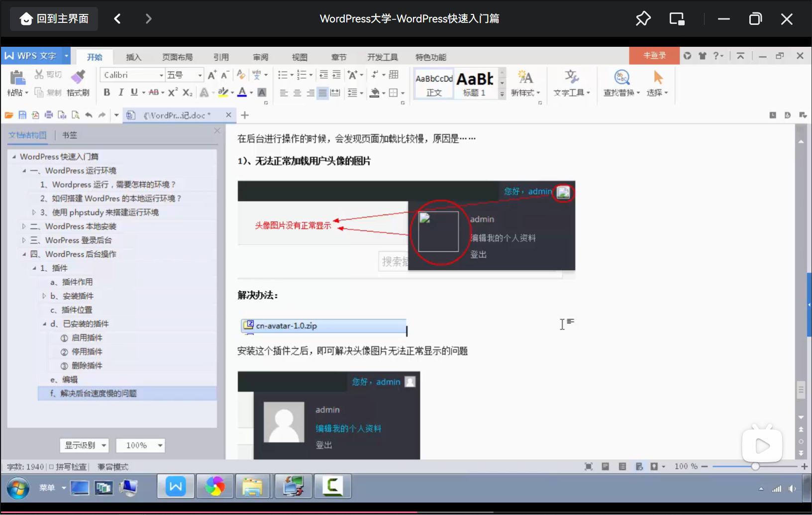Image resolution: width=812 pixels, height=515 pixels.
Task: Click the Cut scissors icon
Action: tap(39, 75)
